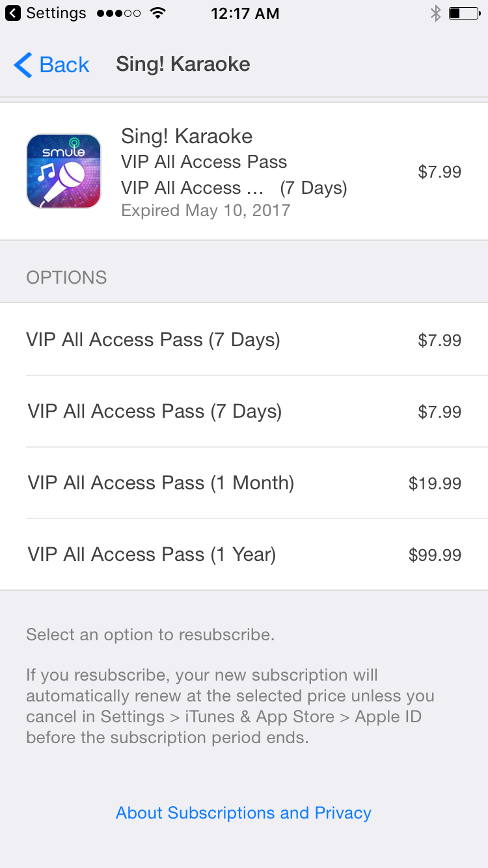This screenshot has height=868, width=488.
Task: Tap Settings label in status bar
Action: (56, 13)
